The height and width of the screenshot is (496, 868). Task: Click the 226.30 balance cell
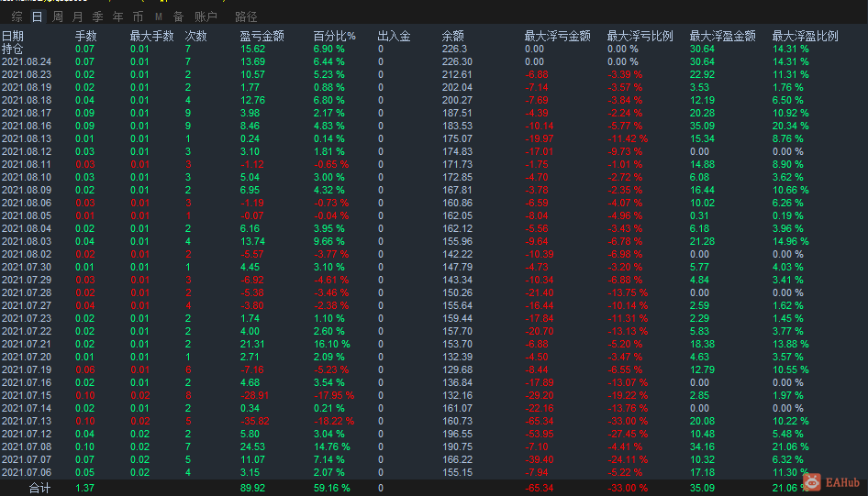pos(457,61)
